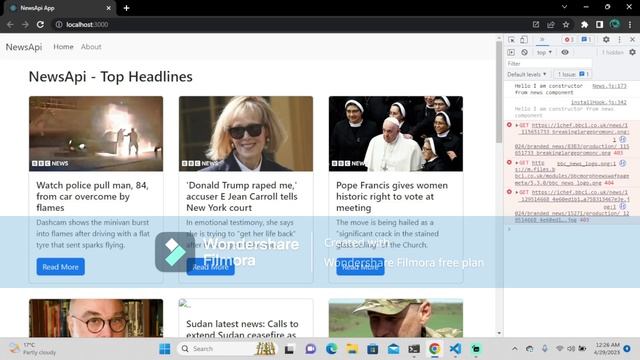
Task: Activate DevTools inspect element picker
Action: pos(511,40)
